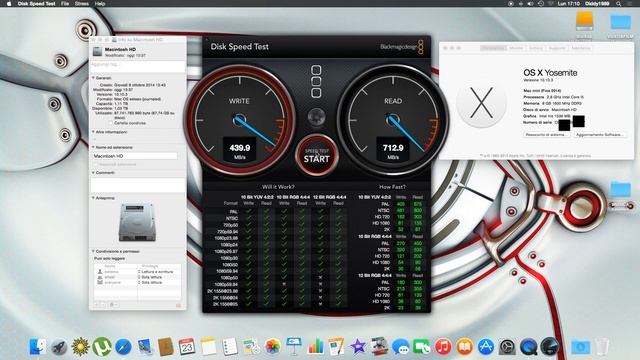Image resolution: width=640 pixels, height=360 pixels.
Task: Open the blue folder at top-right of desktop
Action: (x=621, y=22)
